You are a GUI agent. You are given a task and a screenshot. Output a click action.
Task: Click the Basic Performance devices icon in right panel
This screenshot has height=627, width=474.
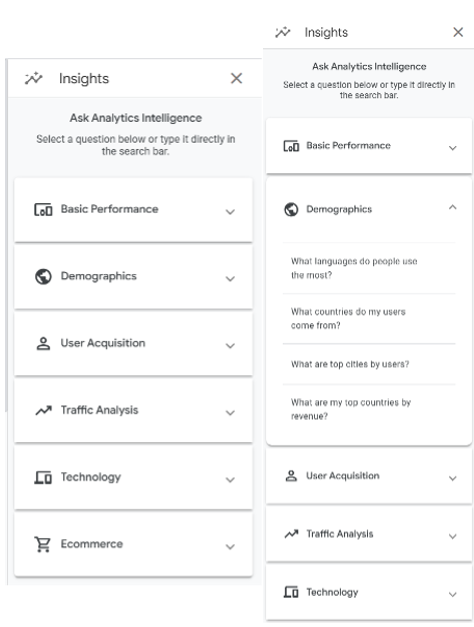[x=291, y=146]
